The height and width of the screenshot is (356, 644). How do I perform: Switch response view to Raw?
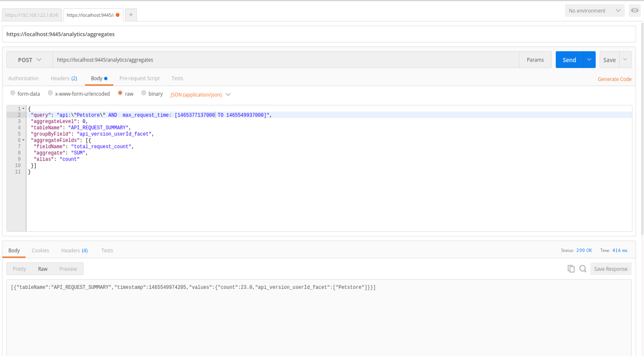coord(43,269)
